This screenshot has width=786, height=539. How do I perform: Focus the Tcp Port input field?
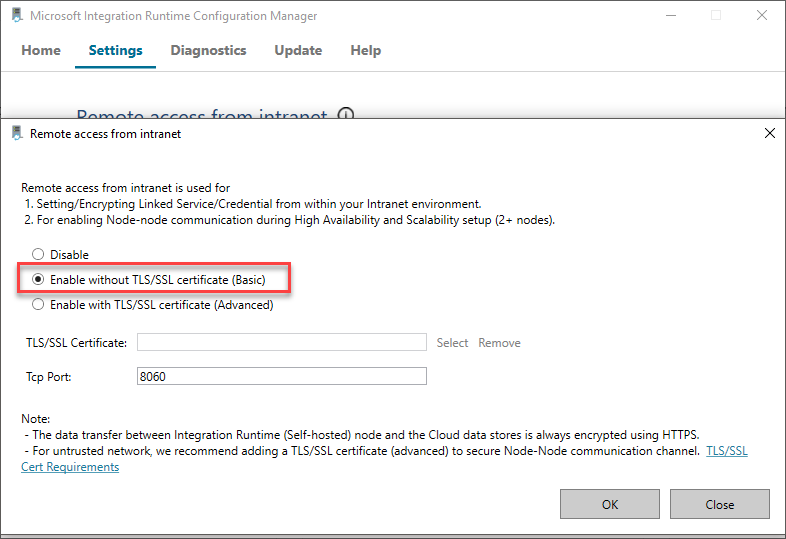coord(281,376)
